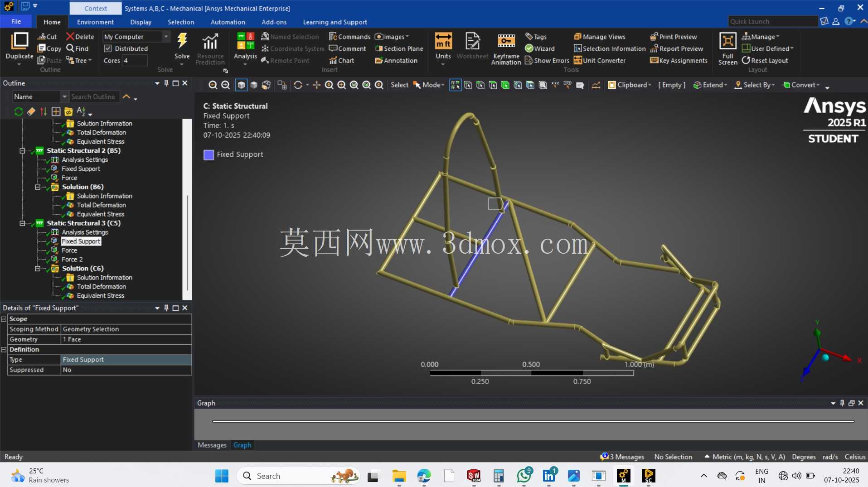Click the Cores number input field
868x487 pixels.
(135, 60)
